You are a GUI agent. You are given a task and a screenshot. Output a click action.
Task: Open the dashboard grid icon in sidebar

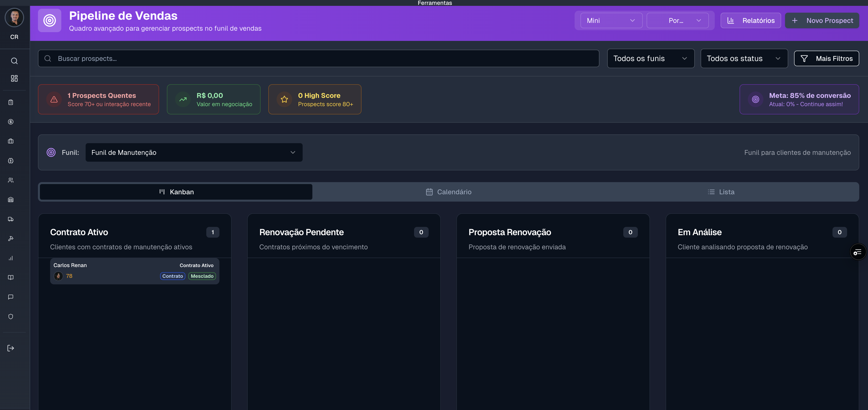tap(14, 78)
